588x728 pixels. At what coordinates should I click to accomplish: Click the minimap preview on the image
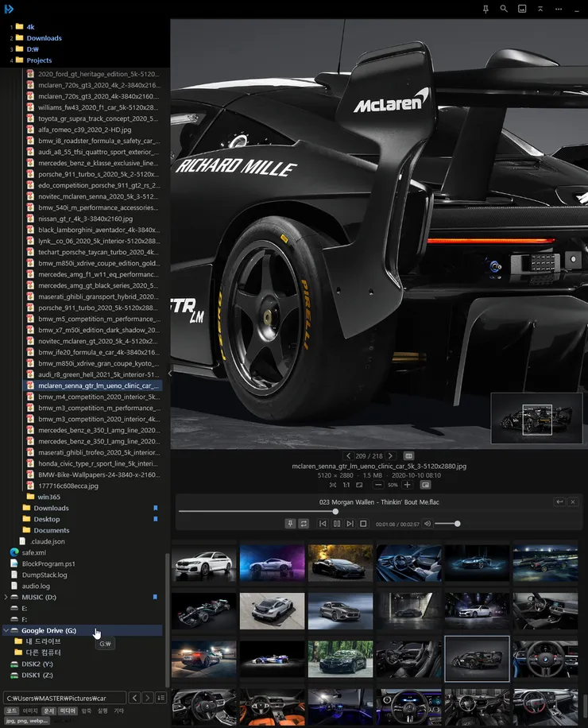coord(536,418)
